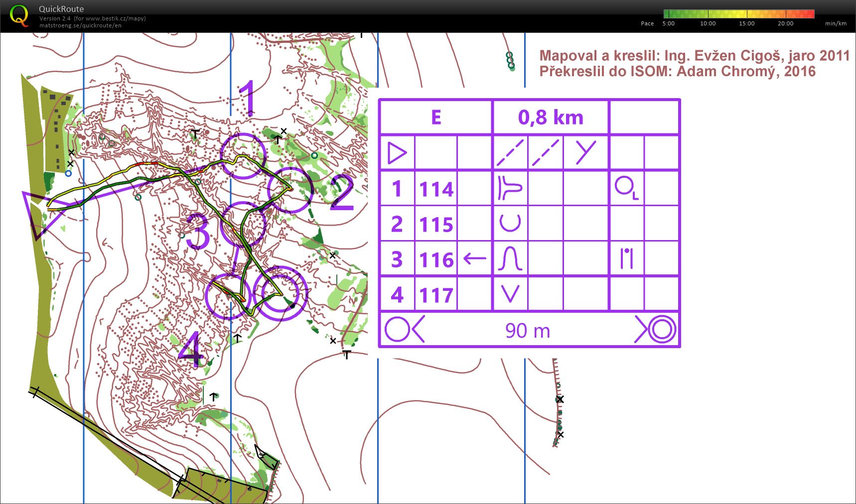Image resolution: width=856 pixels, height=504 pixels.
Task: Click control circle 4 on the map
Action: 228,297
